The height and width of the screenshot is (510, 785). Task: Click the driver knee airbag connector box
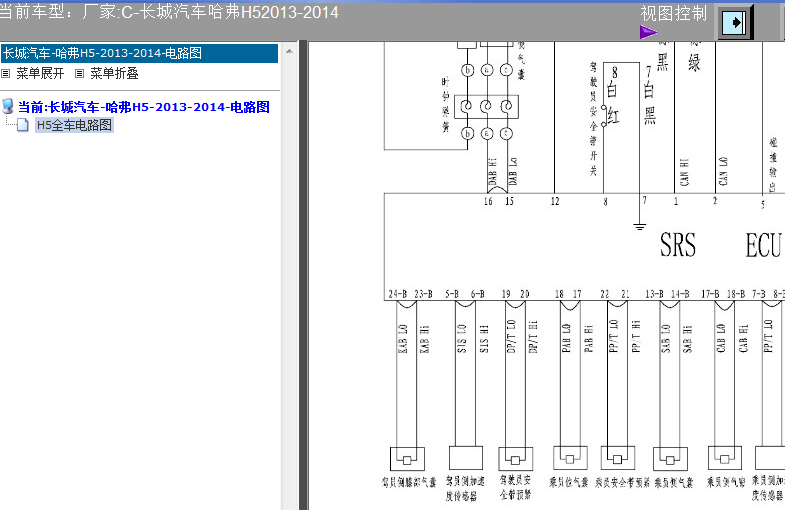pyautogui.click(x=407, y=459)
